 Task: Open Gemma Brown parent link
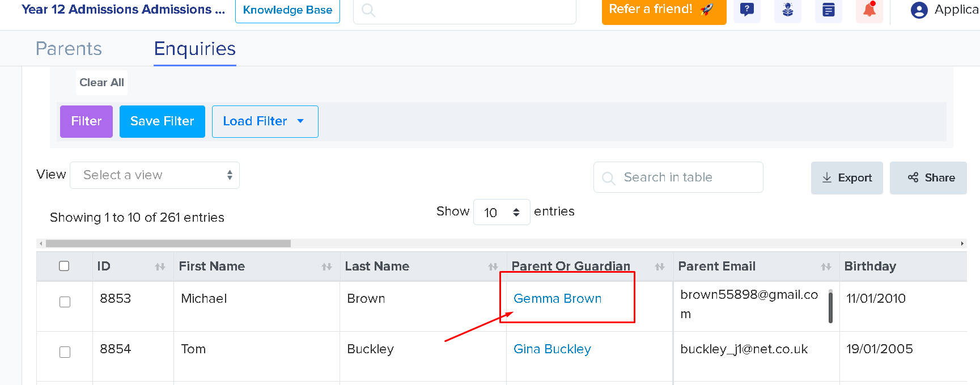[x=557, y=299]
